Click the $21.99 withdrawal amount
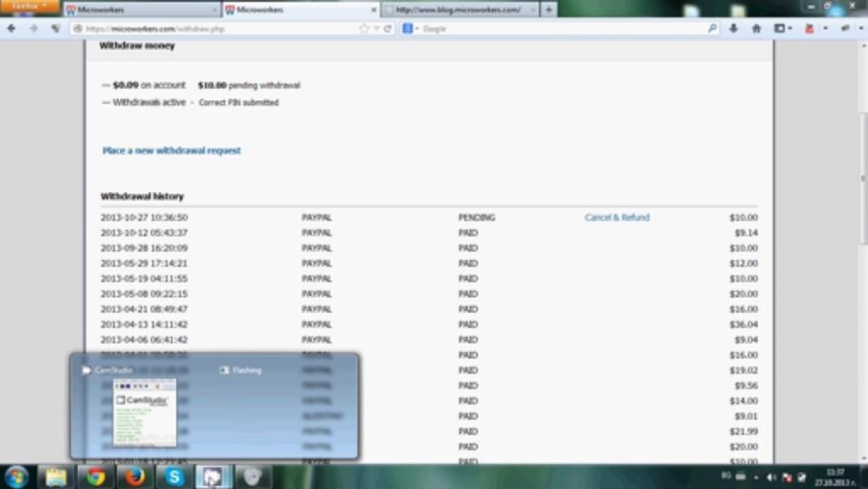This screenshot has height=489, width=868. click(744, 431)
